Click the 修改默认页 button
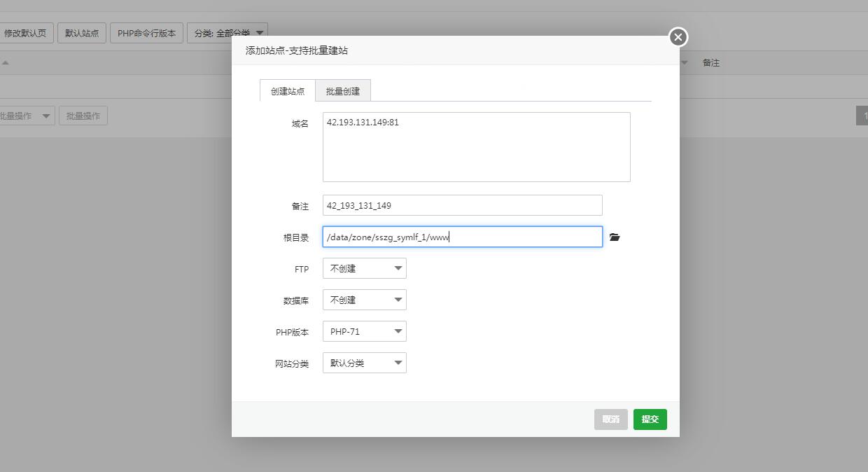Screen dimensions: 868x472 [26, 33]
